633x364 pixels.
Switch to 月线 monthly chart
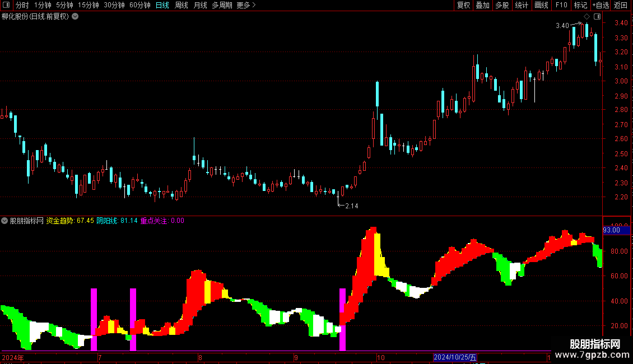pyautogui.click(x=200, y=5)
